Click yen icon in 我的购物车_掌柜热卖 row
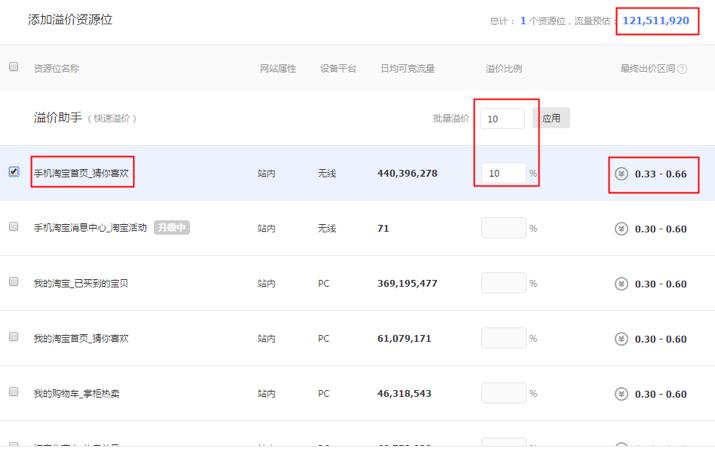The height and width of the screenshot is (452, 715). 622,394
